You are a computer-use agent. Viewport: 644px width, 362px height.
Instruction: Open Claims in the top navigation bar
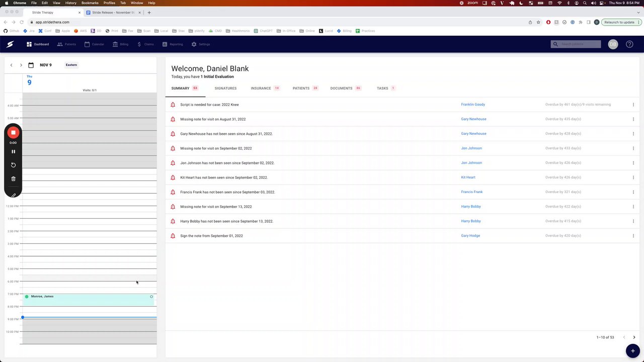145,44
